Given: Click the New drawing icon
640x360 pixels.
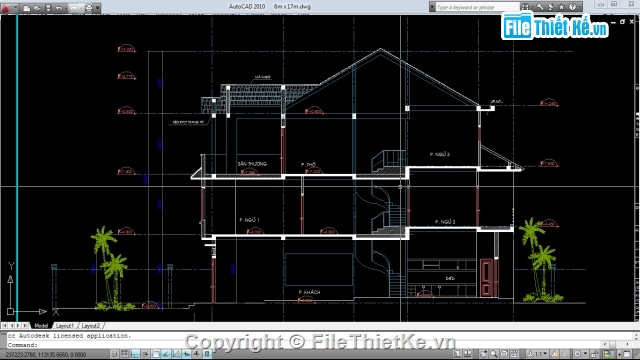Looking at the screenshot, I should [x=27, y=8].
